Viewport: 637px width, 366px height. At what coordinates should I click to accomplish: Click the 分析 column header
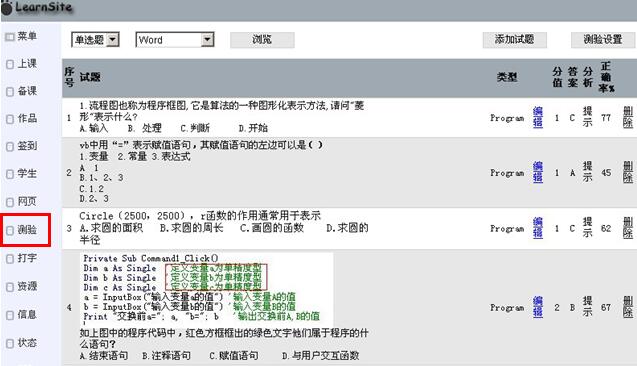pyautogui.click(x=587, y=77)
